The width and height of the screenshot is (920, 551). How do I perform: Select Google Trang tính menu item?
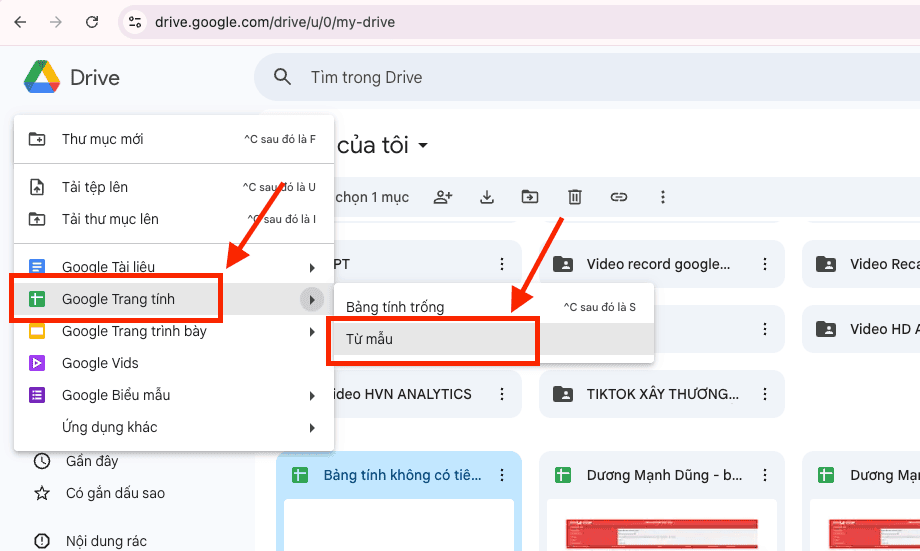tap(174, 299)
